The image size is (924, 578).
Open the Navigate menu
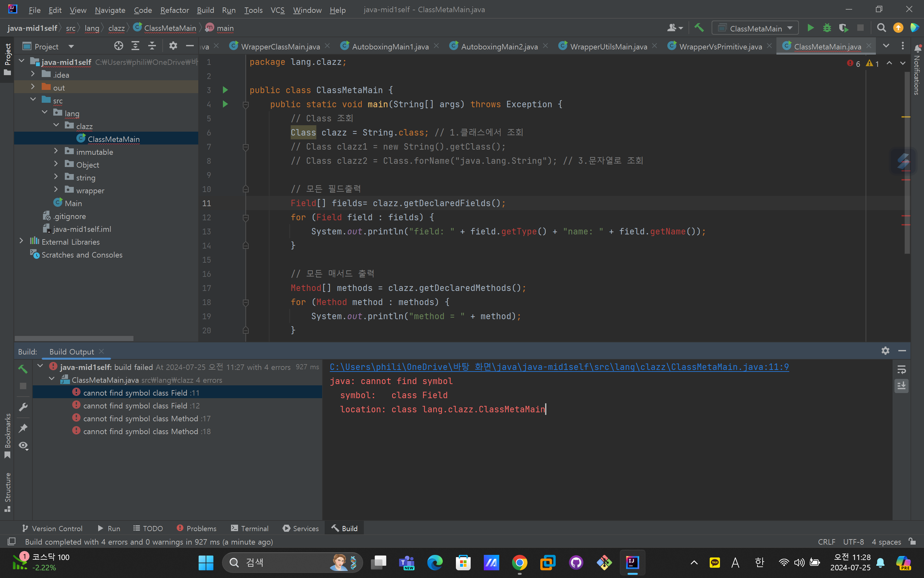pyautogui.click(x=110, y=10)
